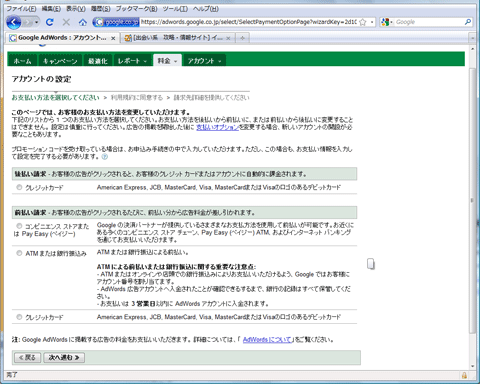Close the 出会い系 攻略 tab
The image size is (480, 384).
[x=228, y=38]
